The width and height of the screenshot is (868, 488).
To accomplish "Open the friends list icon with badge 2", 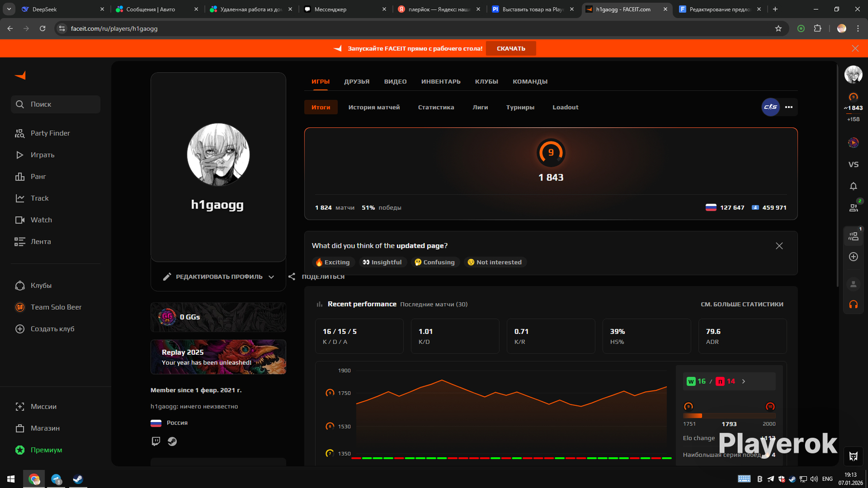I will pyautogui.click(x=853, y=208).
